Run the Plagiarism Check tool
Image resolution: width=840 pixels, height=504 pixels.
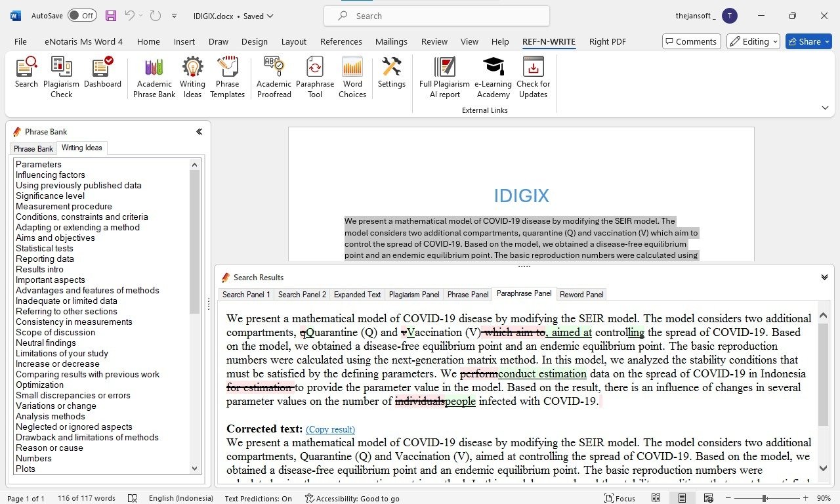[61, 77]
